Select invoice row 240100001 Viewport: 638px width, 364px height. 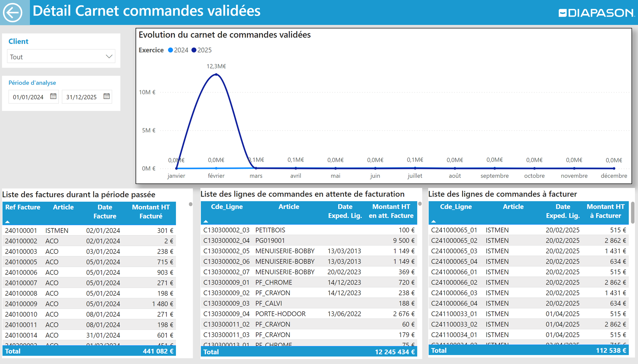[21, 231]
